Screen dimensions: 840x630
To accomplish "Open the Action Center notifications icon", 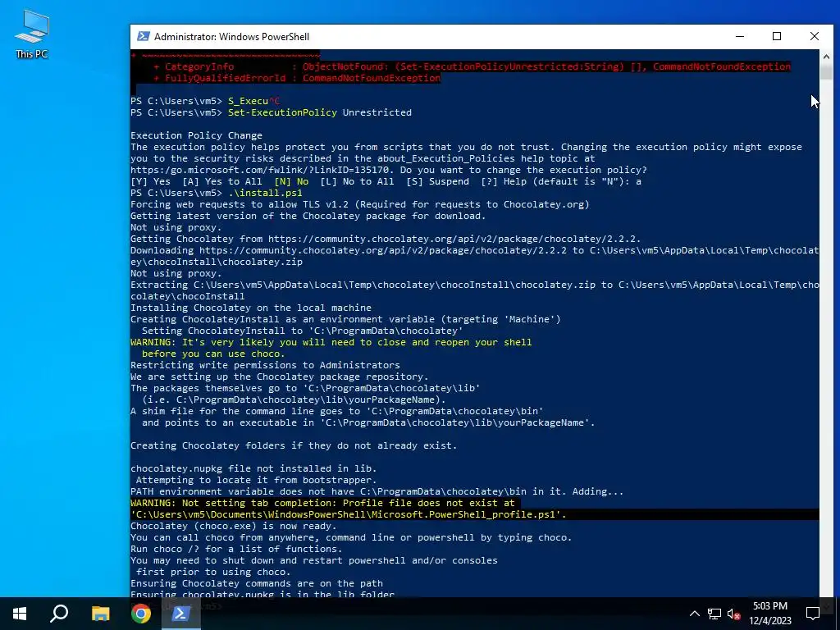I will coord(813,614).
